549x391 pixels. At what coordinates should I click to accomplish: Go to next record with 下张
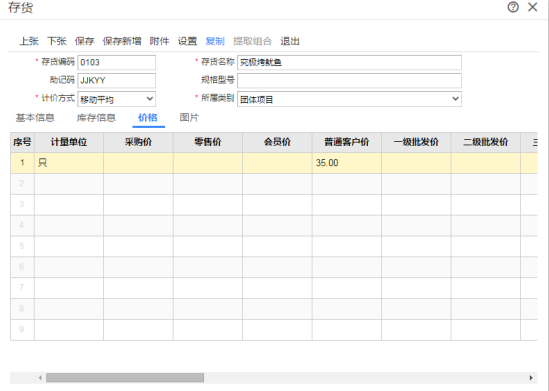(x=57, y=41)
